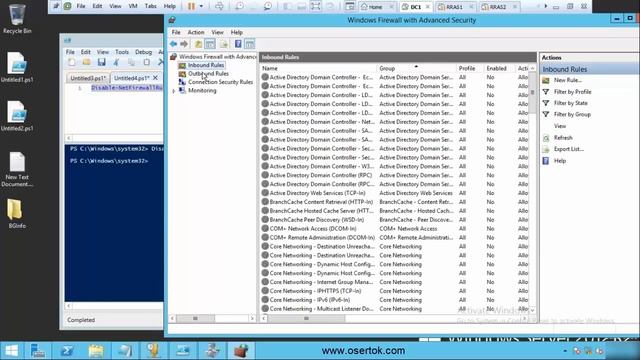Open the firewall window's File menu

[176, 32]
